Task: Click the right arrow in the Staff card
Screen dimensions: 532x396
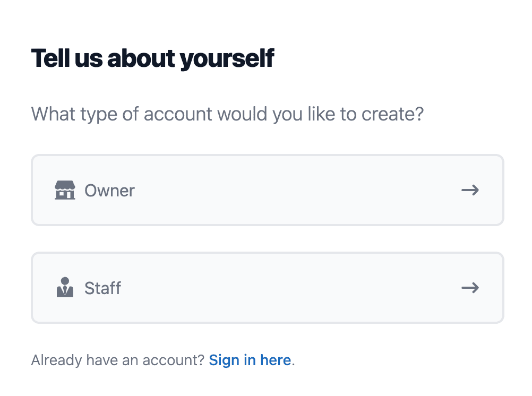Action: coord(470,288)
